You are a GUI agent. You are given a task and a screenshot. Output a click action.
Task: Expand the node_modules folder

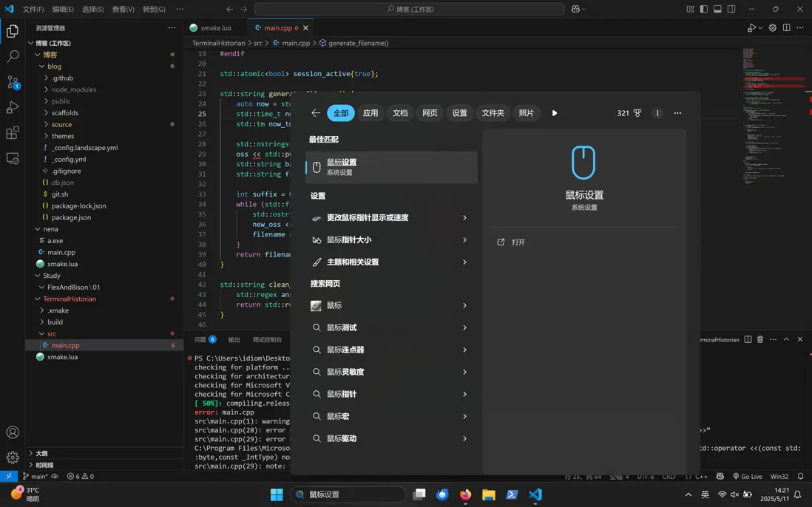coord(46,89)
